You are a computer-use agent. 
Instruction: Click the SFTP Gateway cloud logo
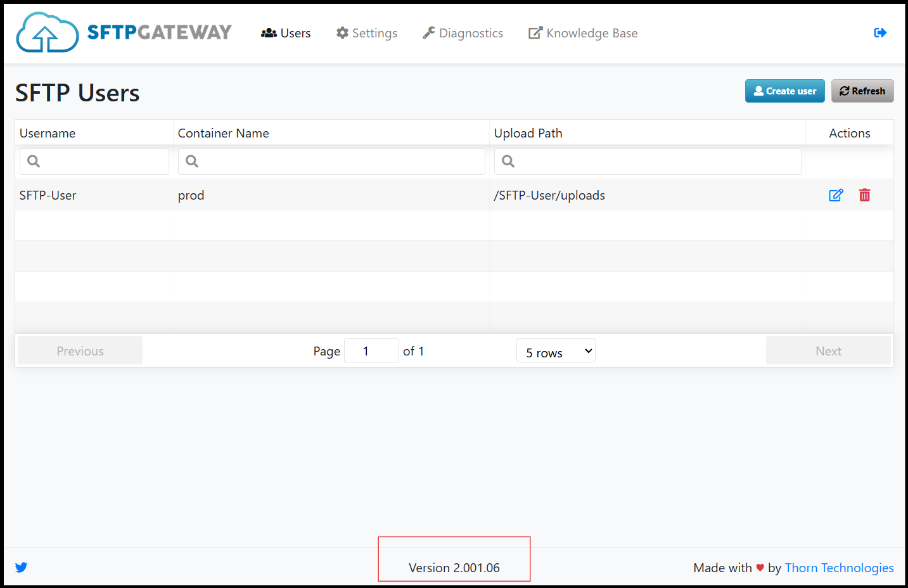pyautogui.click(x=48, y=33)
